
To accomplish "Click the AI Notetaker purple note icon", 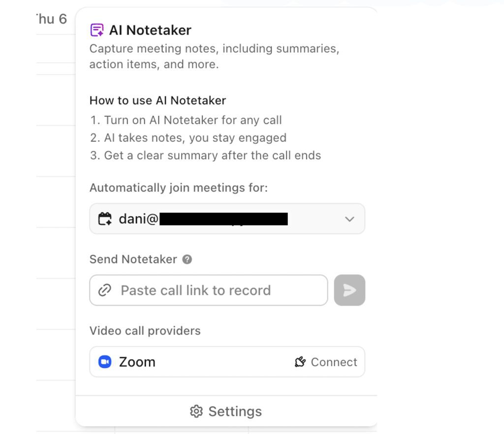I will pyautogui.click(x=96, y=30).
